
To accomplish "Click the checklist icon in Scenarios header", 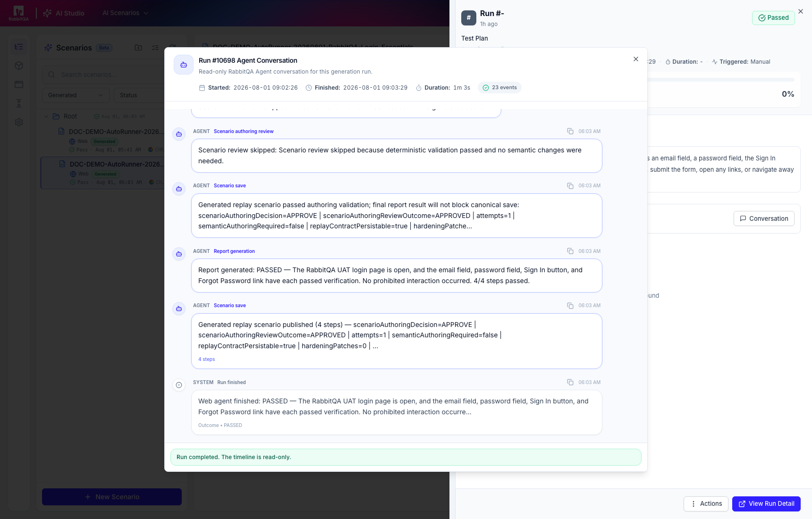I will point(155,48).
